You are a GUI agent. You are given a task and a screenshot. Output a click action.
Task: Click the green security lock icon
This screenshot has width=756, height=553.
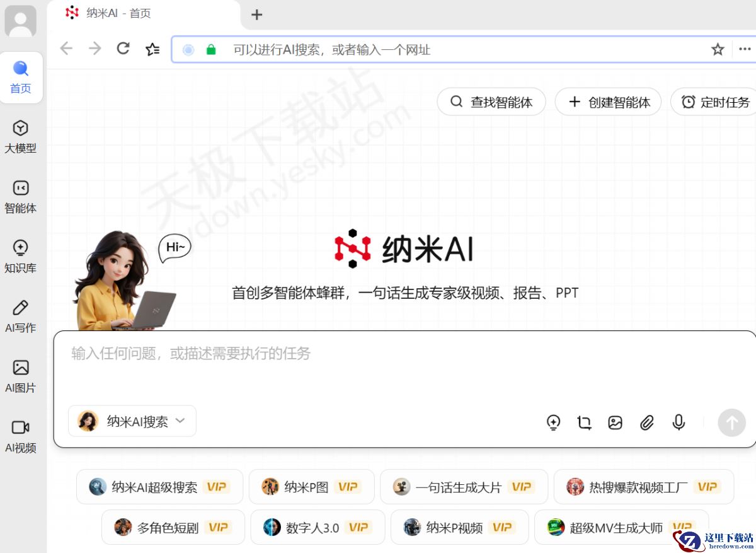point(211,50)
